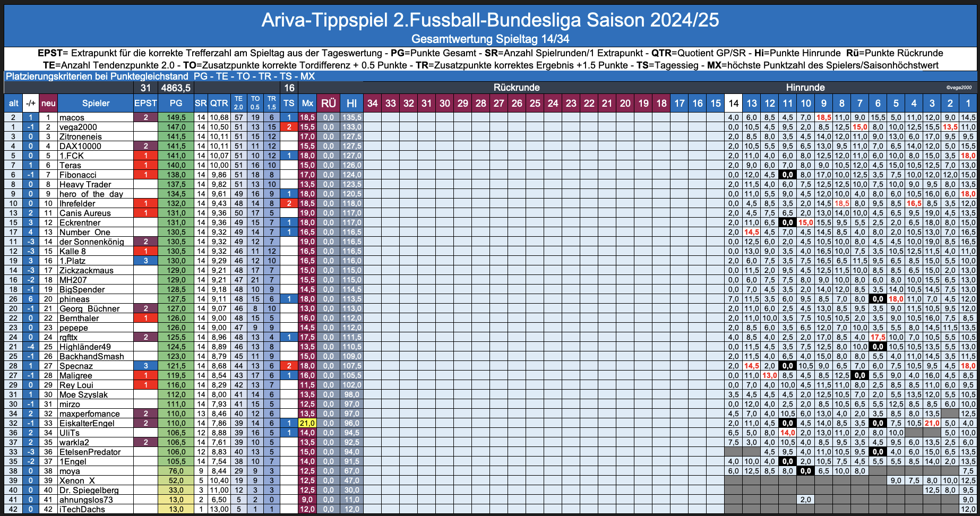This screenshot has width=980, height=516.
Task: Select the 'Mx' column header
Action: click(x=307, y=103)
